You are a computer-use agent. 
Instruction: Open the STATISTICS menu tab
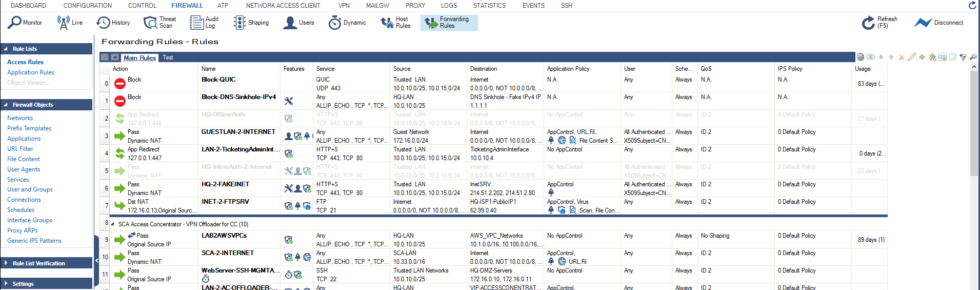tap(489, 6)
